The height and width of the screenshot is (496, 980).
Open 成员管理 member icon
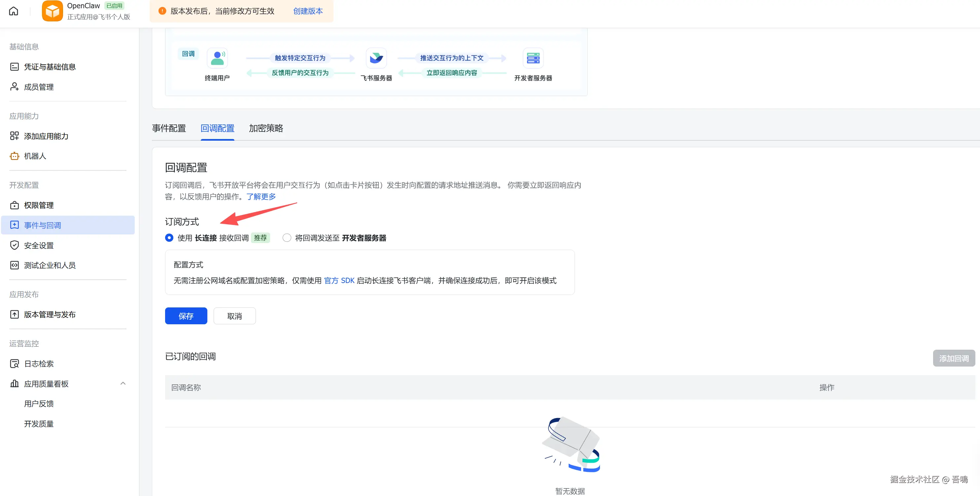[15, 87]
